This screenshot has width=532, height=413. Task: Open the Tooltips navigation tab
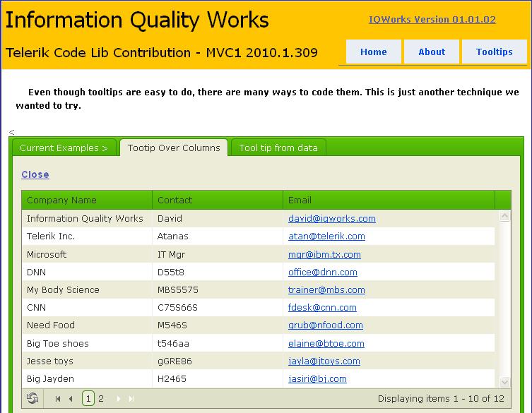(494, 52)
